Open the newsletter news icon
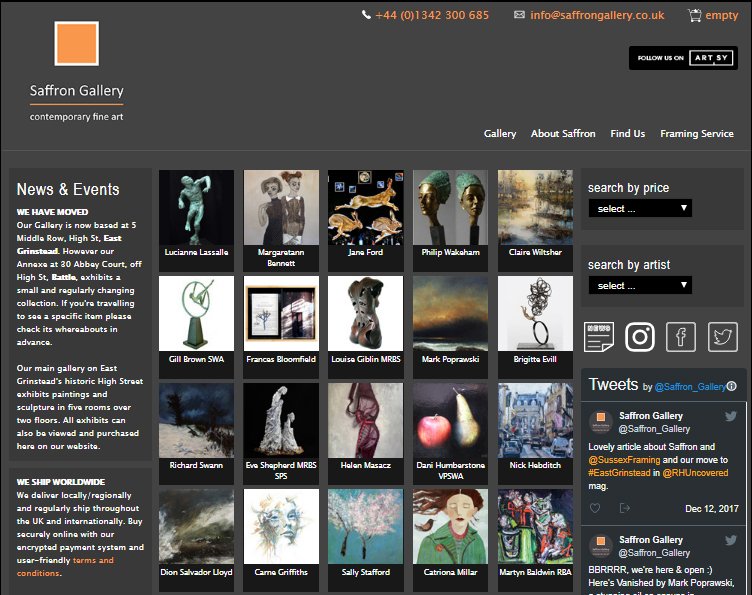752x595 pixels. [x=599, y=337]
